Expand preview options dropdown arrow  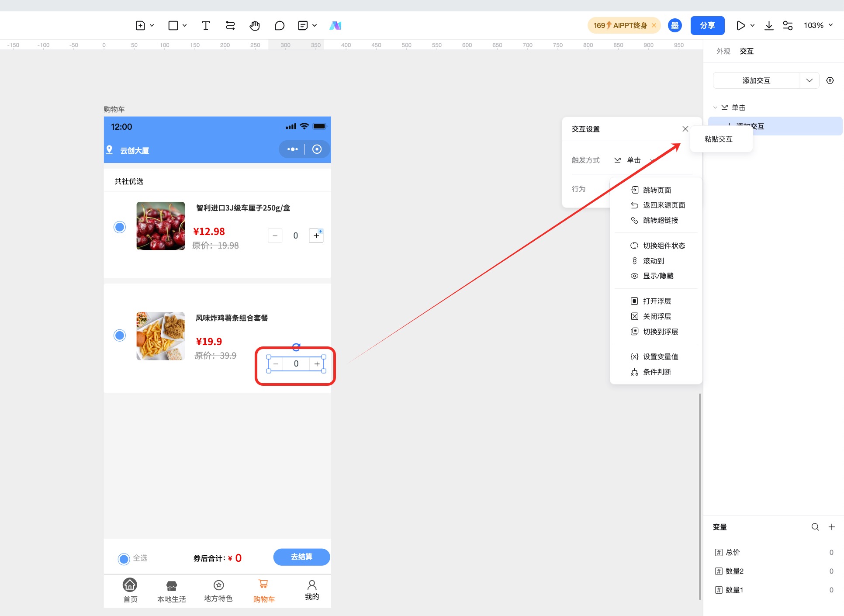pos(752,25)
